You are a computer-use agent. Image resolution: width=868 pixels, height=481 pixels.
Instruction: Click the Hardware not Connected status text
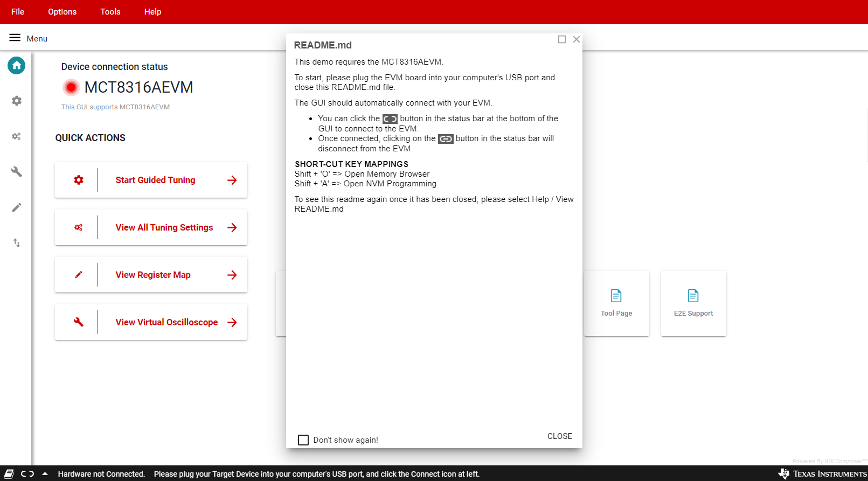click(101, 474)
